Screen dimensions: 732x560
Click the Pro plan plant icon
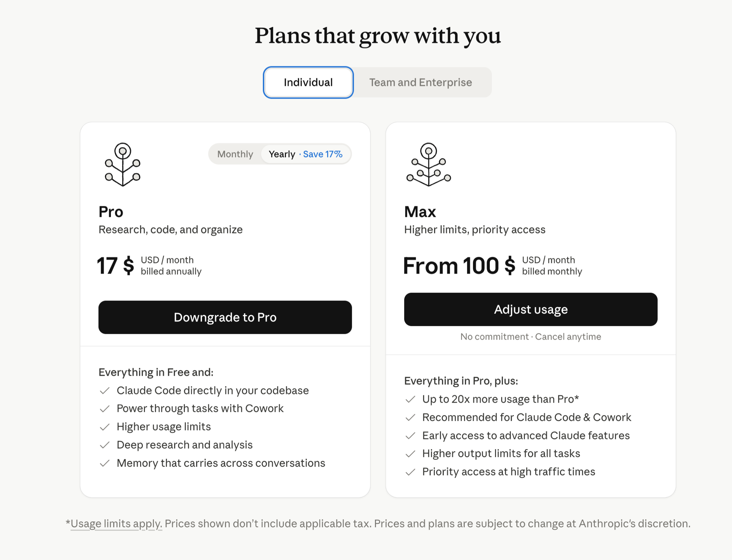coord(122,164)
